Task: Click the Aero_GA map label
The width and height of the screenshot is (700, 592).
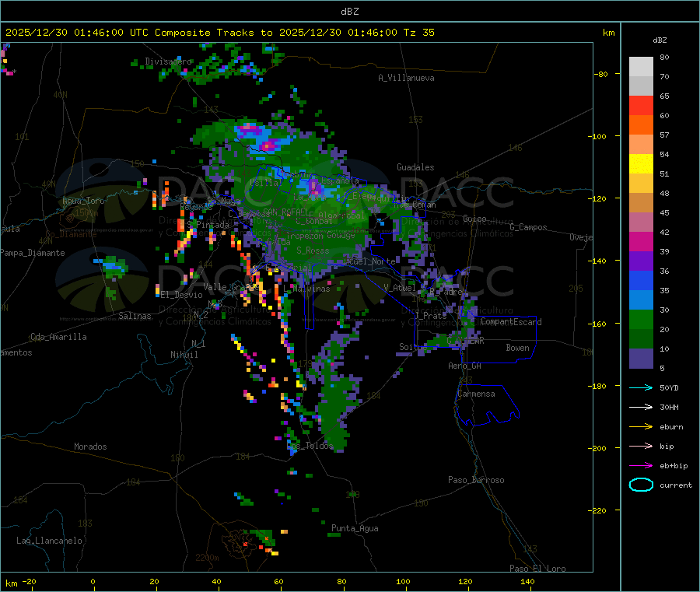Action: click(465, 366)
